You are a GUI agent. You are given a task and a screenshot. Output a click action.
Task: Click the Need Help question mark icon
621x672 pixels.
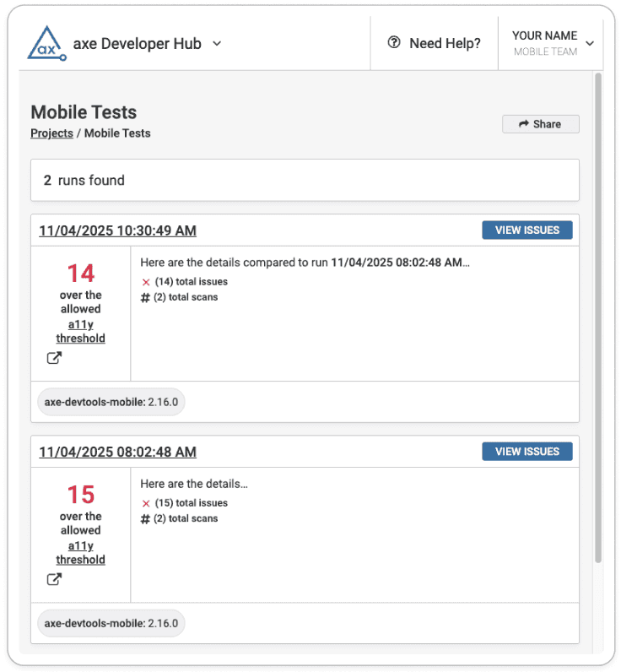tap(394, 43)
